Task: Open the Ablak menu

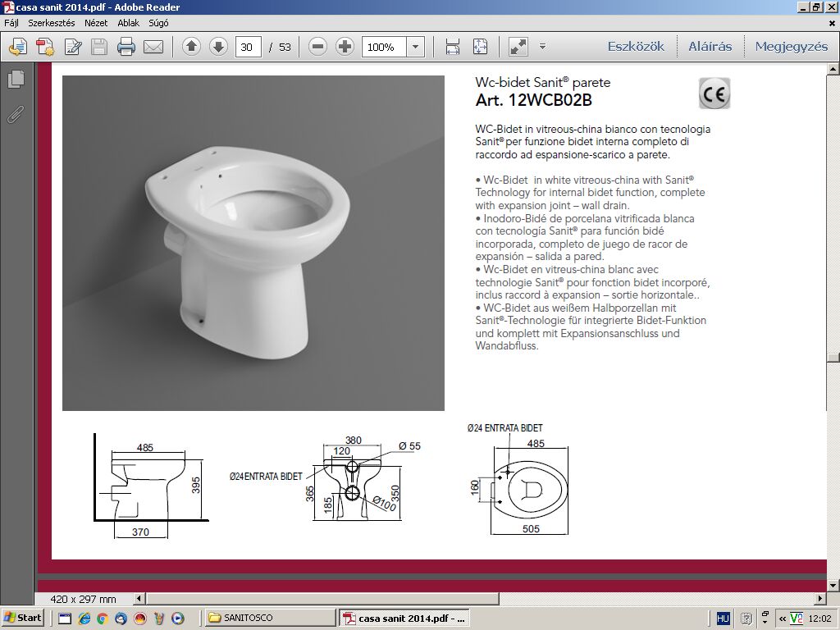Action: click(128, 23)
